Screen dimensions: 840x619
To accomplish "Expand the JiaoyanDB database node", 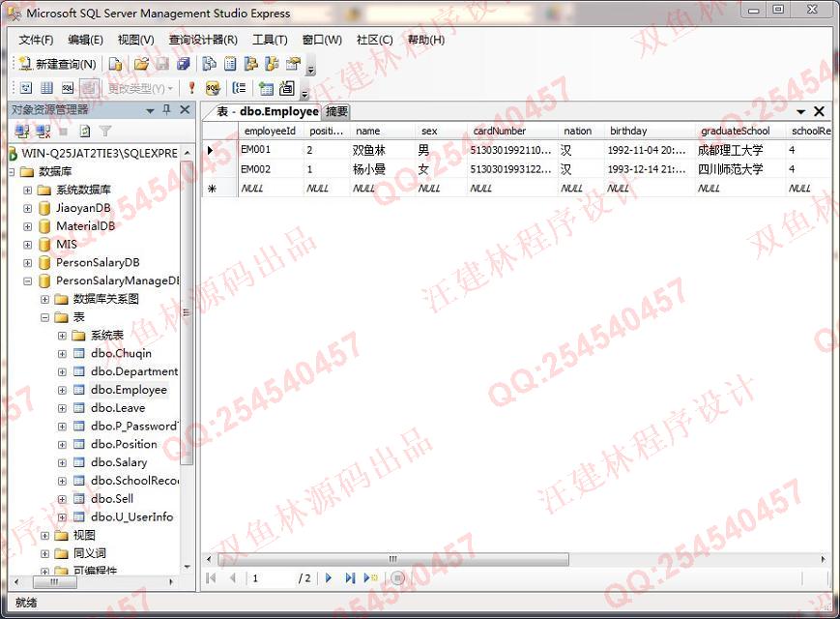I will coord(28,209).
